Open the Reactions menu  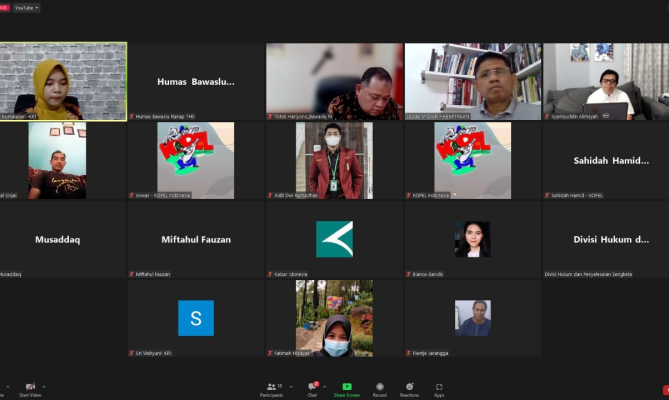[409, 388]
